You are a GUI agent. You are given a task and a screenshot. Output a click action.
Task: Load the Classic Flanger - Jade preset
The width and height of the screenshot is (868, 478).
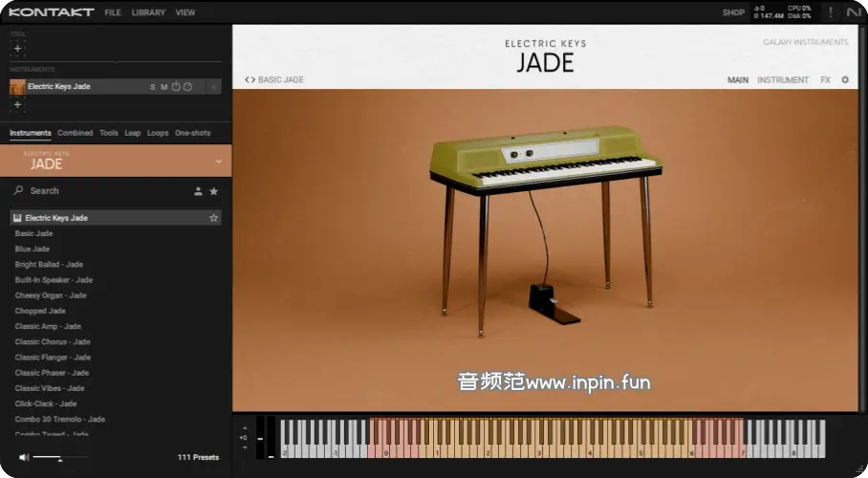[53, 358]
